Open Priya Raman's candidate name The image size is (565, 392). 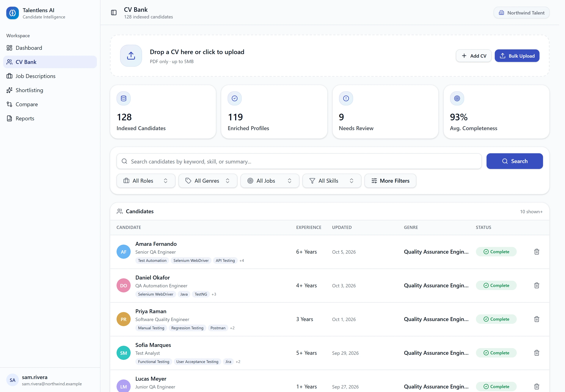pos(151,311)
